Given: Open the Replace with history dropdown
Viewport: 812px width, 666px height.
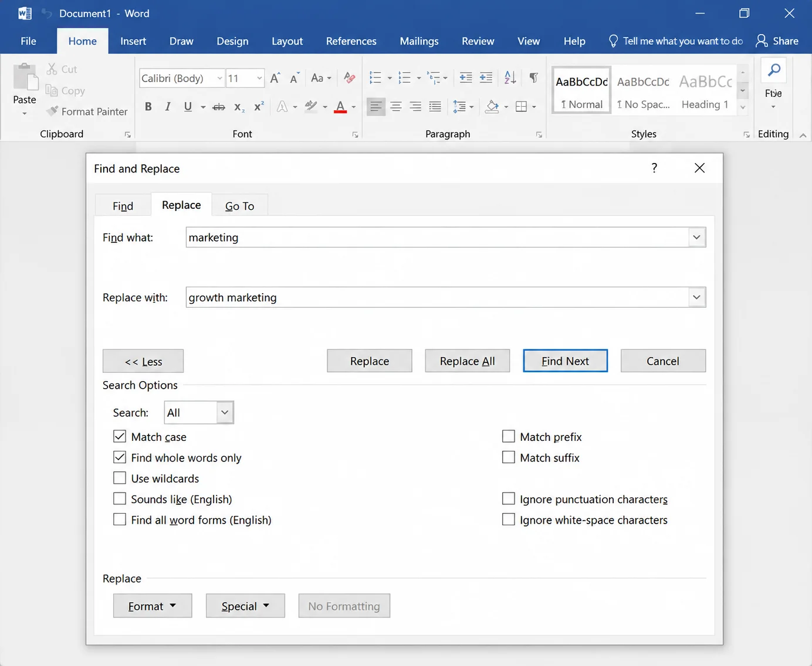Looking at the screenshot, I should 696,297.
